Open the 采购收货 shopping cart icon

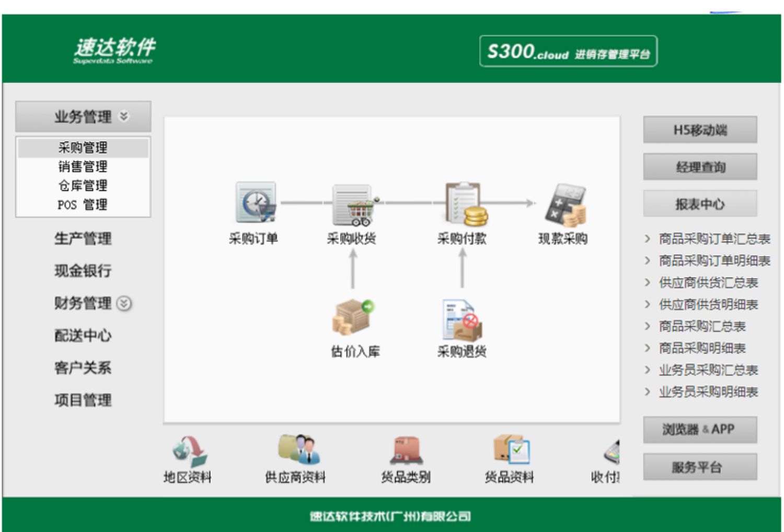point(356,204)
